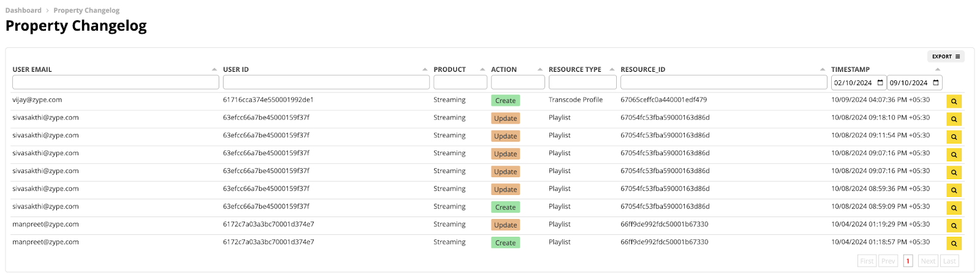This screenshot has height=276, width=980.
Task: View details of Update at 09:18:10 PM
Action: point(954,119)
